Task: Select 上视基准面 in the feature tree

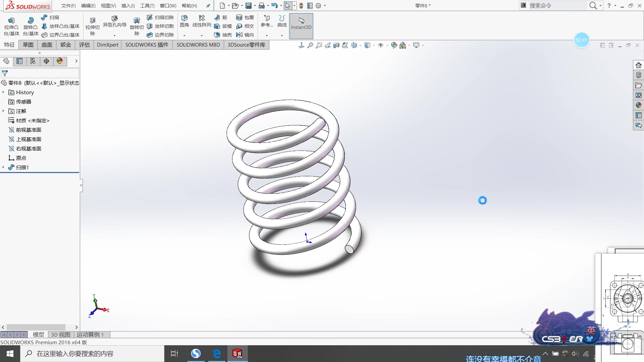Action: [25, 139]
